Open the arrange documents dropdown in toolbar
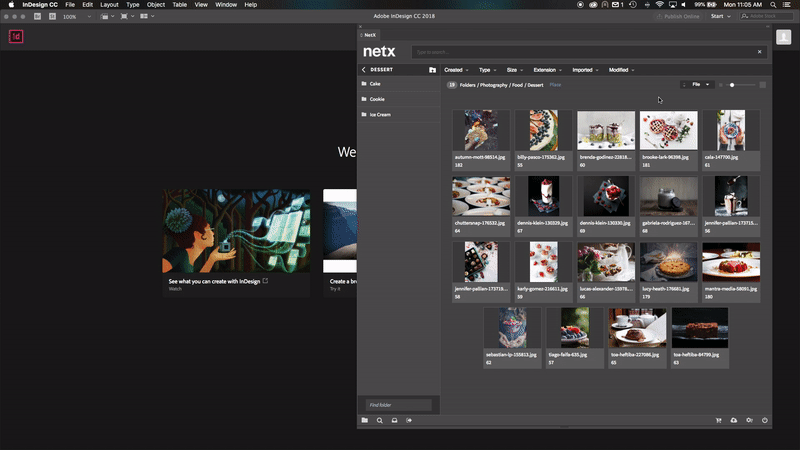Screen dimensions: 800x450 tap(147, 16)
